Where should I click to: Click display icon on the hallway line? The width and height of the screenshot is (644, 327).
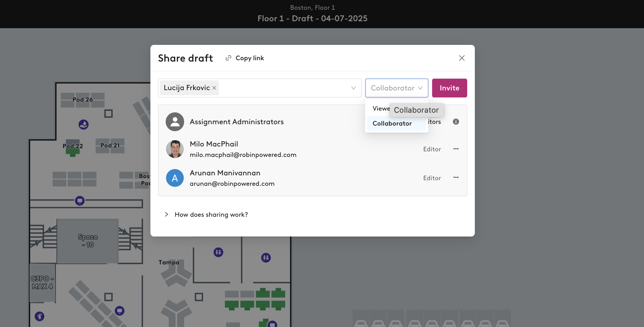tap(80, 201)
